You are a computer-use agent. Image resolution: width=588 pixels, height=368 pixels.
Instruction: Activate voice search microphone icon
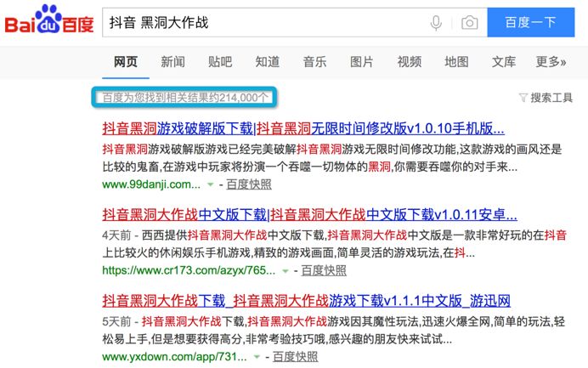(x=436, y=23)
